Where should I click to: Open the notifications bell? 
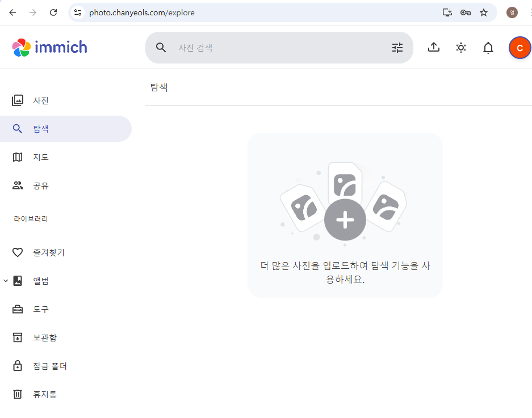[x=488, y=48]
